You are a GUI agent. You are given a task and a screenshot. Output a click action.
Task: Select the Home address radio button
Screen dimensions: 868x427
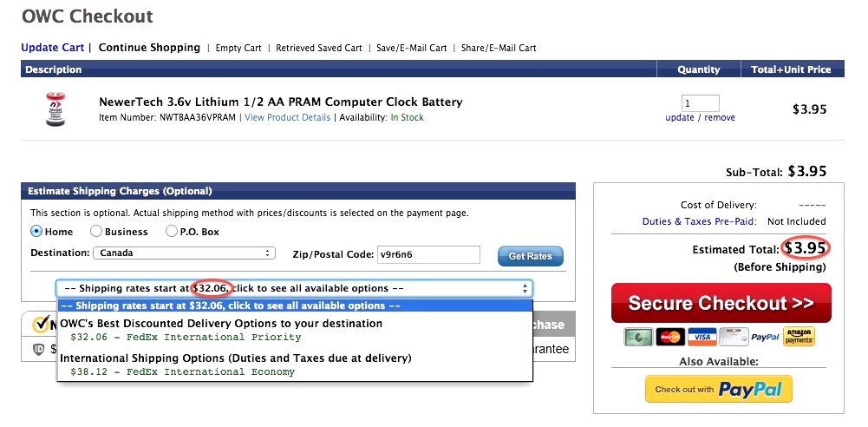point(36,232)
